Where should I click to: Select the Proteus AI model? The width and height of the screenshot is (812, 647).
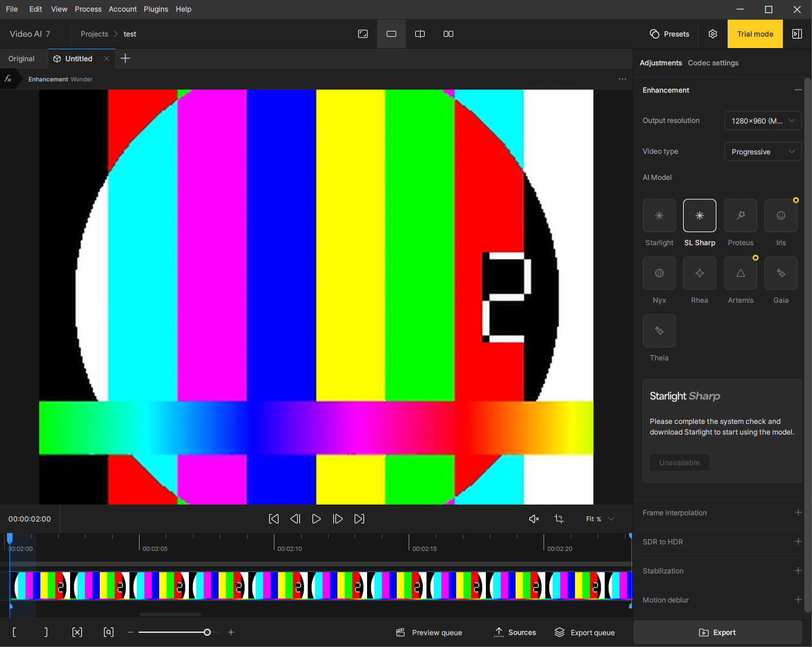pyautogui.click(x=740, y=215)
